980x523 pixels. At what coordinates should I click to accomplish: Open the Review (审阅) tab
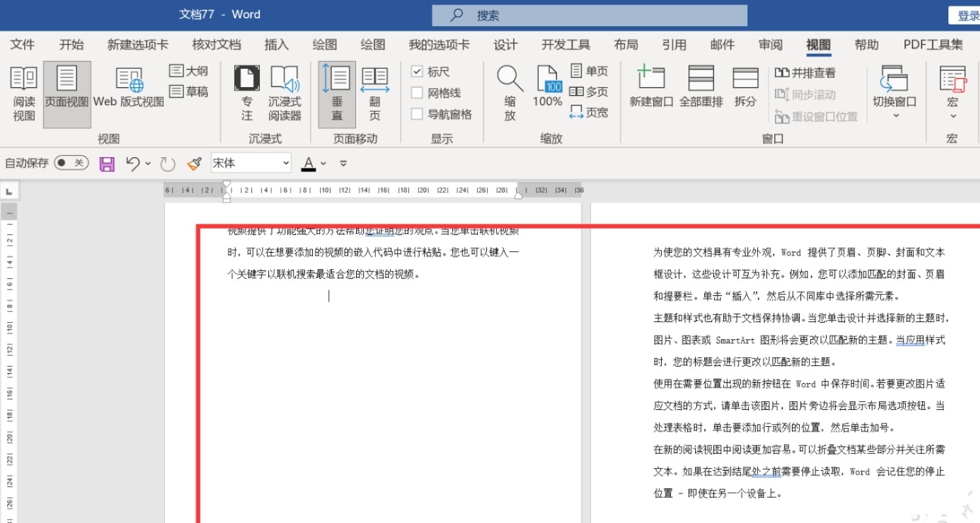771,44
